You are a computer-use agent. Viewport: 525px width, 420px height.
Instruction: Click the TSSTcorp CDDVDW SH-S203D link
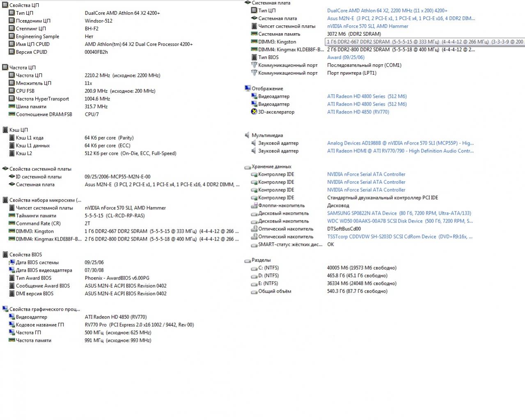[399, 236]
